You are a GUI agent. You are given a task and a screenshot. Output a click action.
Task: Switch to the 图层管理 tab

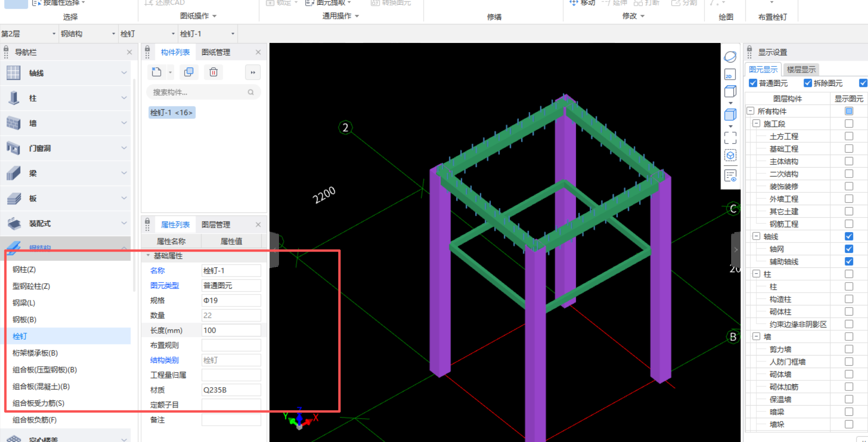click(216, 224)
